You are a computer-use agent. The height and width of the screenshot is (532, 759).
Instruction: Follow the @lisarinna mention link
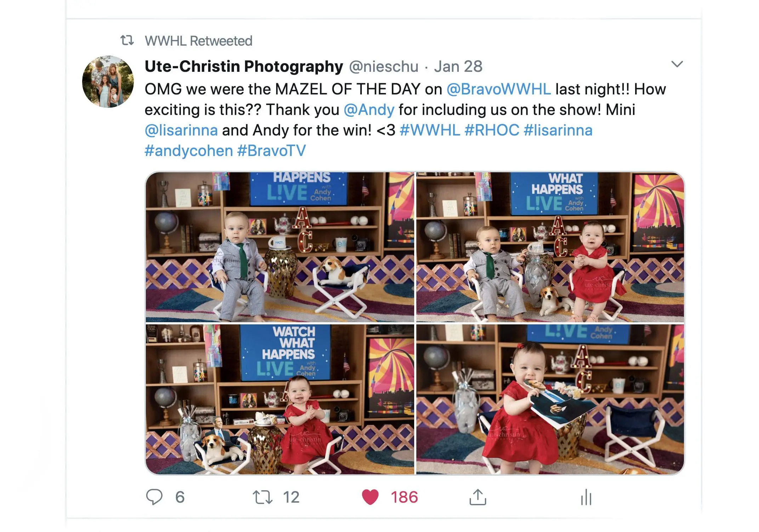coord(181,130)
